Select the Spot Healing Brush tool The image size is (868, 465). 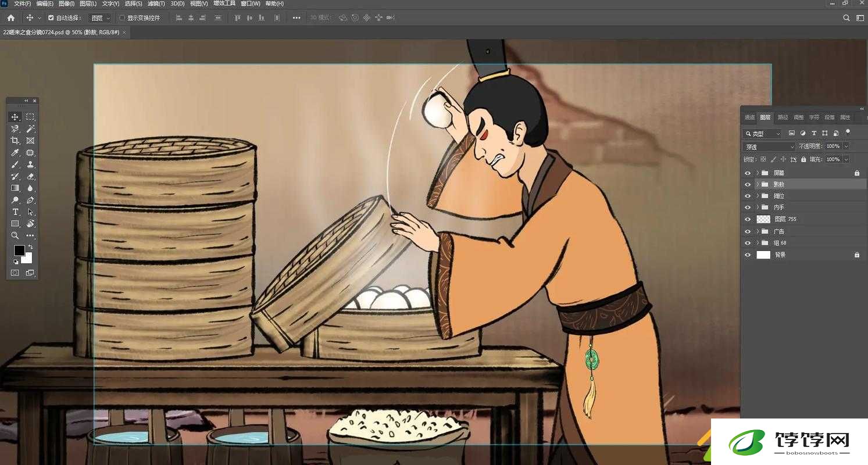30,153
